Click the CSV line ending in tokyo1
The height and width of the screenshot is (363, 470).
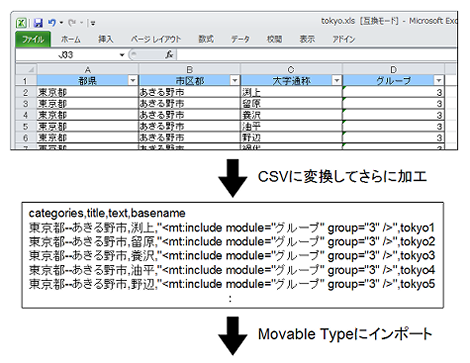coord(232,228)
